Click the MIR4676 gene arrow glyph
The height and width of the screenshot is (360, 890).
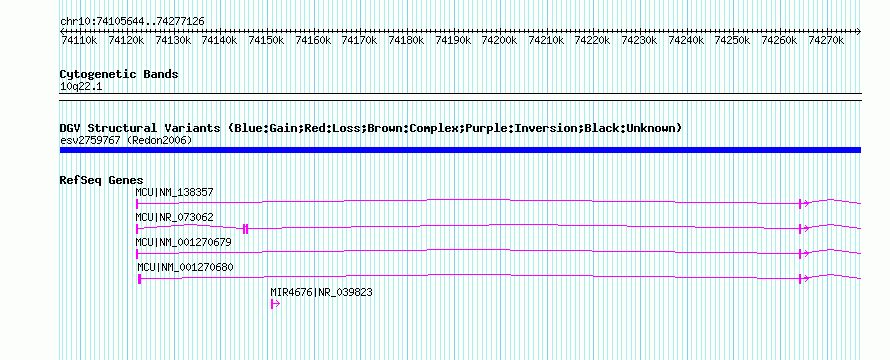pos(275,304)
